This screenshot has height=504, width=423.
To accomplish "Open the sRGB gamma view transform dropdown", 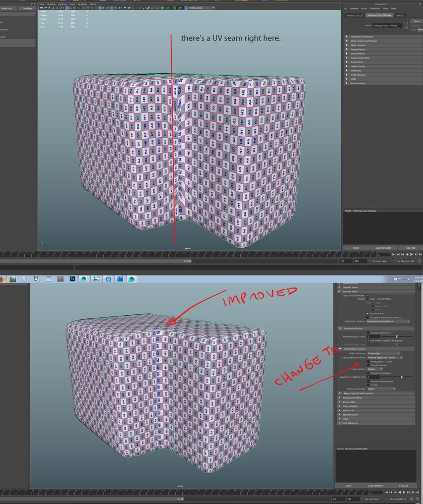I will click(x=202, y=8).
